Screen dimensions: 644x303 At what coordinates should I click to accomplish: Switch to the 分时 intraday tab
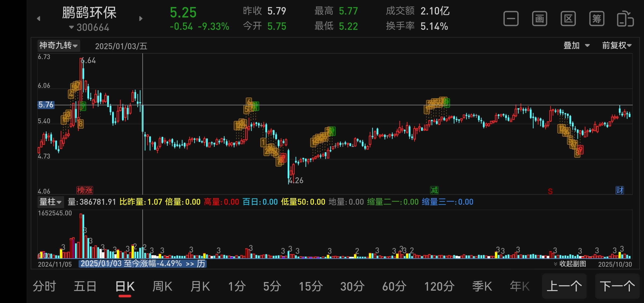[x=44, y=286]
